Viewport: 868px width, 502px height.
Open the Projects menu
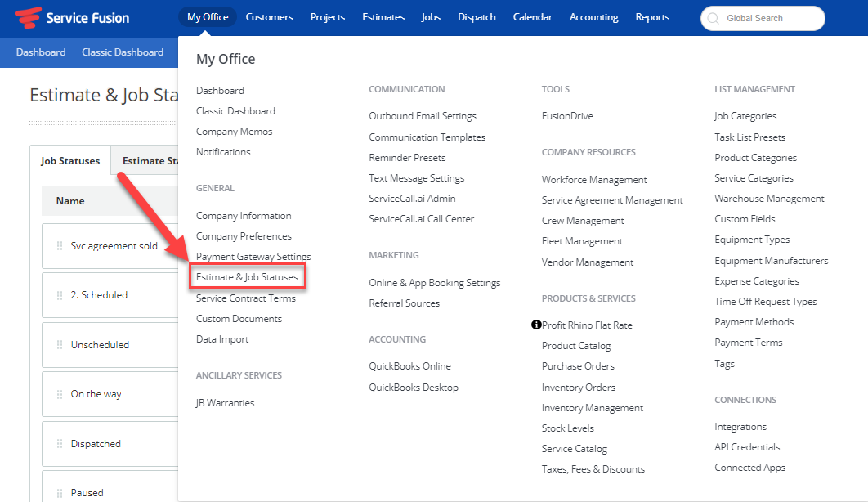[327, 17]
